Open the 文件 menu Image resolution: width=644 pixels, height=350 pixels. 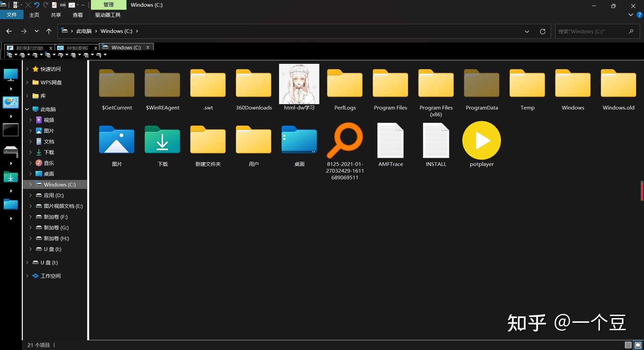click(x=12, y=15)
